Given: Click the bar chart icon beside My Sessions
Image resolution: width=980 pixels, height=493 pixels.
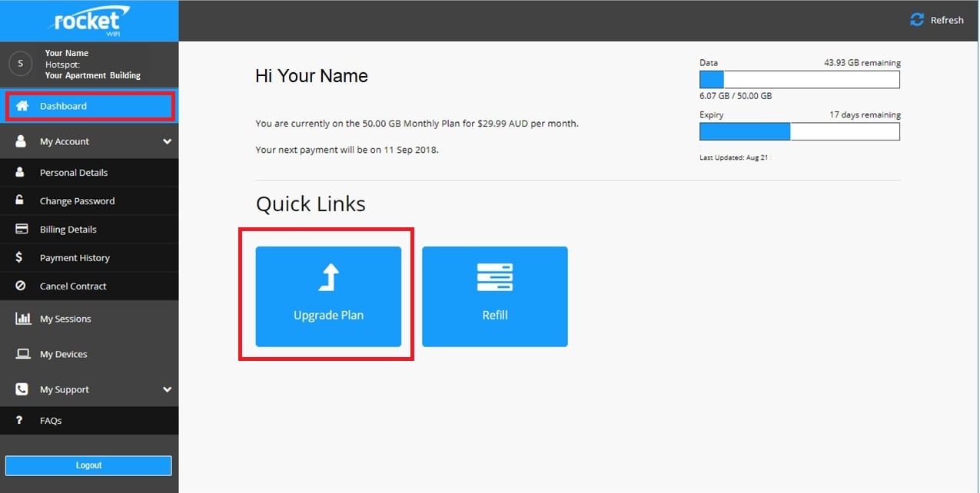Looking at the screenshot, I should tap(23, 318).
